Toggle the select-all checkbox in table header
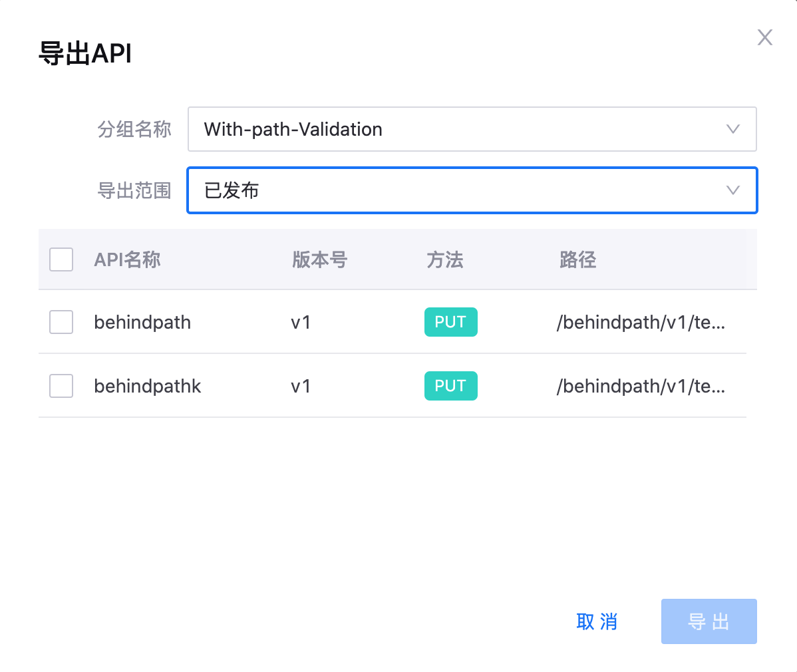 [61, 259]
